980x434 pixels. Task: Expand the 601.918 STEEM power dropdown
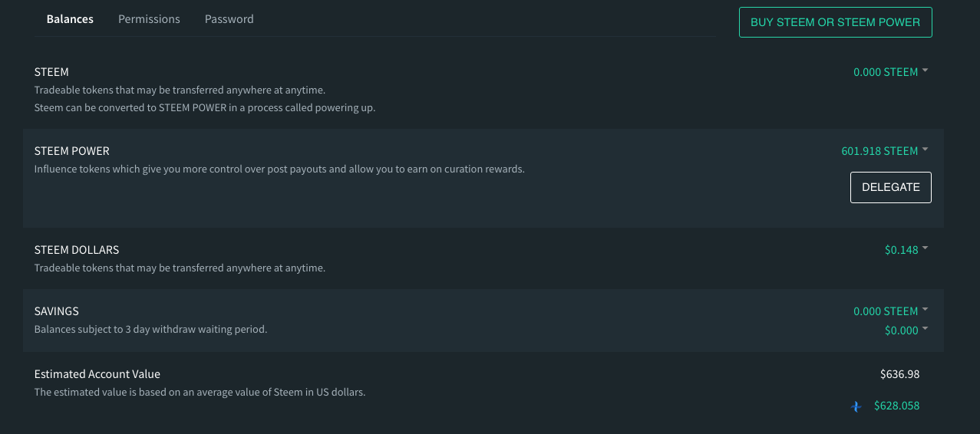pyautogui.click(x=884, y=151)
